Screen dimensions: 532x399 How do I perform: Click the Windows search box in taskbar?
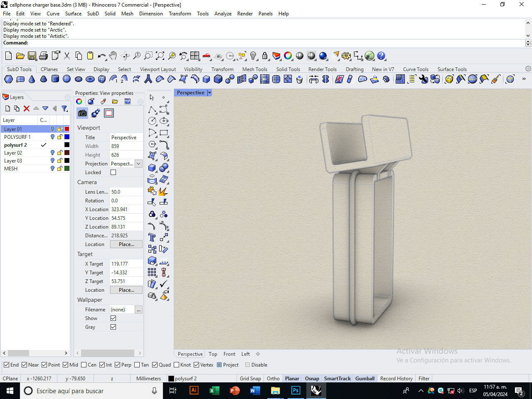(x=91, y=391)
